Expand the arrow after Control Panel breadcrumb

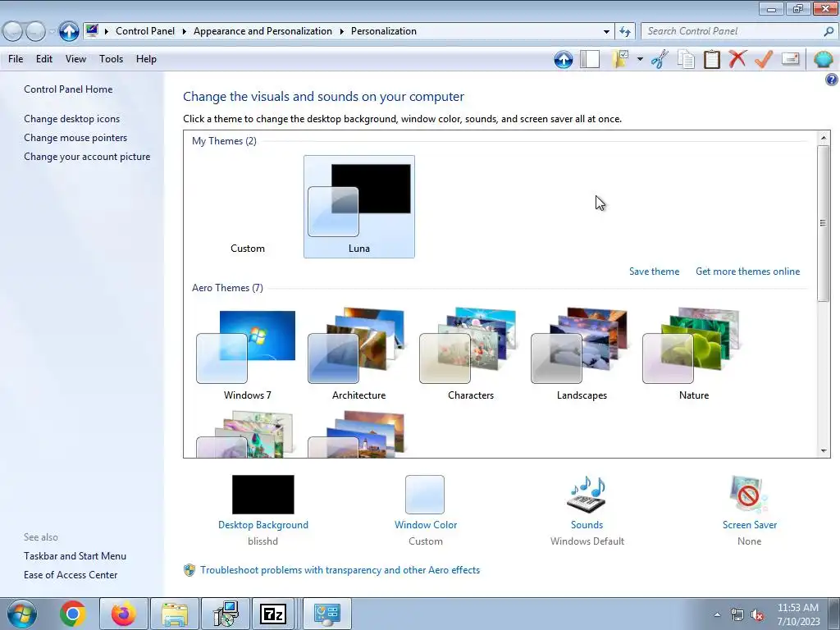184,31
